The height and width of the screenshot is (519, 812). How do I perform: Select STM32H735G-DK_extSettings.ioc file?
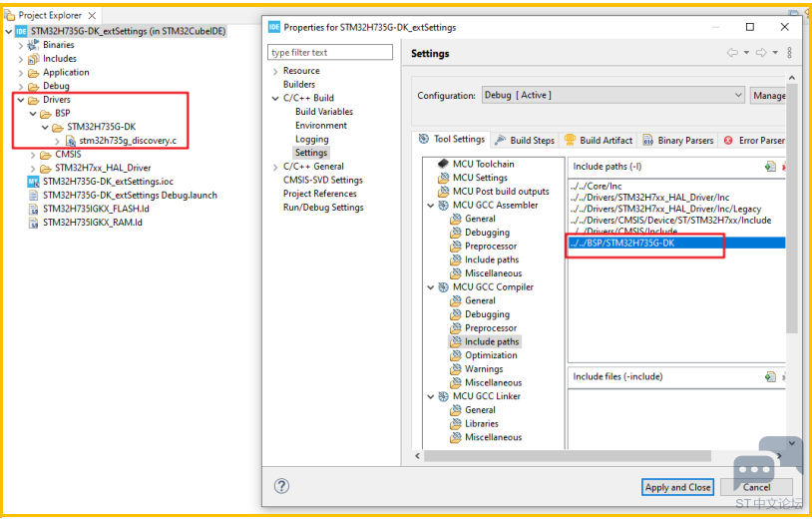pyautogui.click(x=108, y=182)
